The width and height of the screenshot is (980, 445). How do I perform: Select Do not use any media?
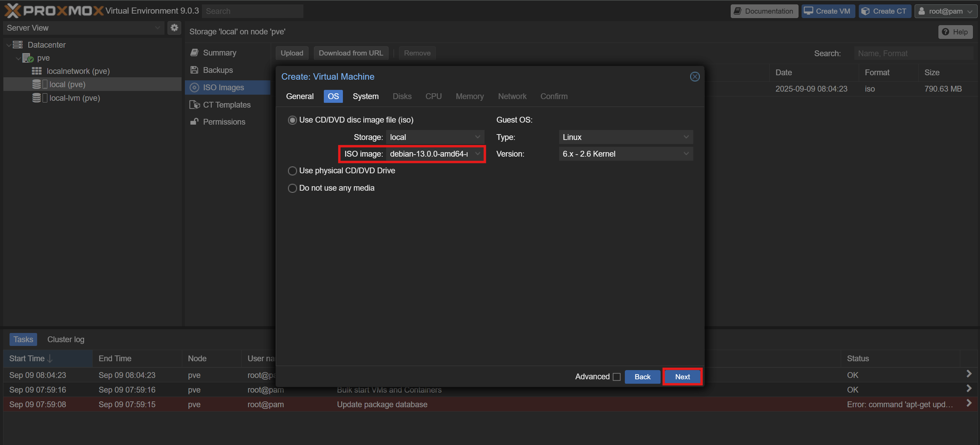(292, 188)
